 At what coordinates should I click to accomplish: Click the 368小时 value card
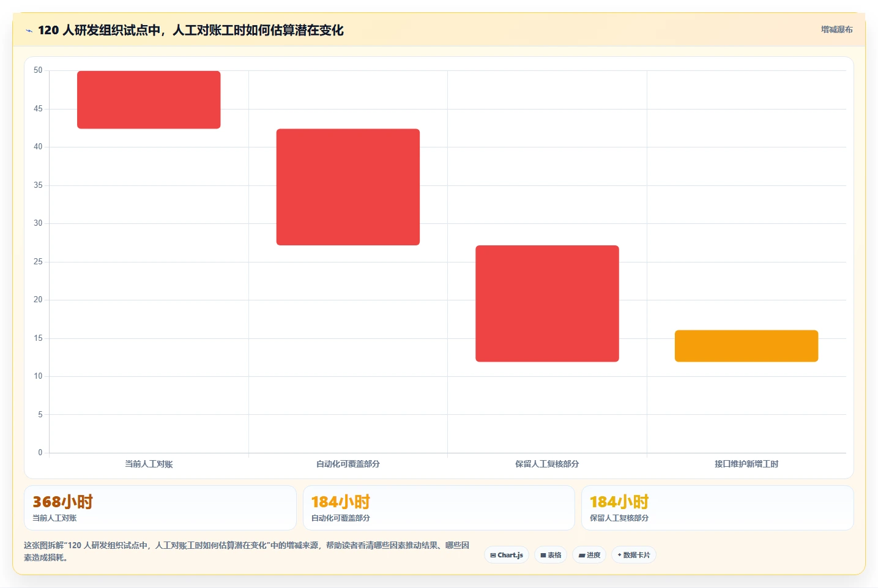click(160, 508)
